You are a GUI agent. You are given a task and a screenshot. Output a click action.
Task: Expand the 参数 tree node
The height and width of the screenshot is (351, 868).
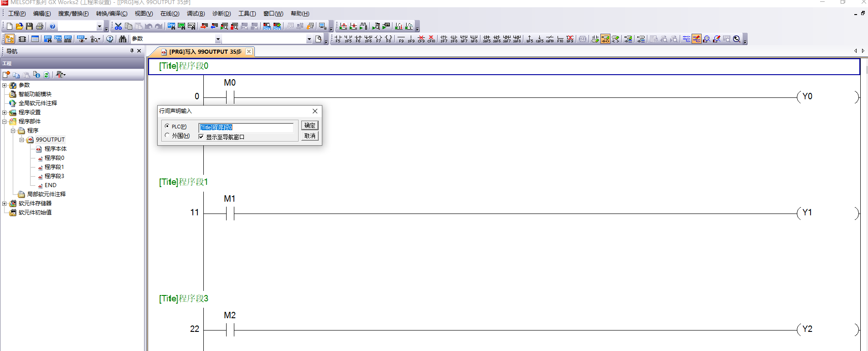click(x=5, y=85)
